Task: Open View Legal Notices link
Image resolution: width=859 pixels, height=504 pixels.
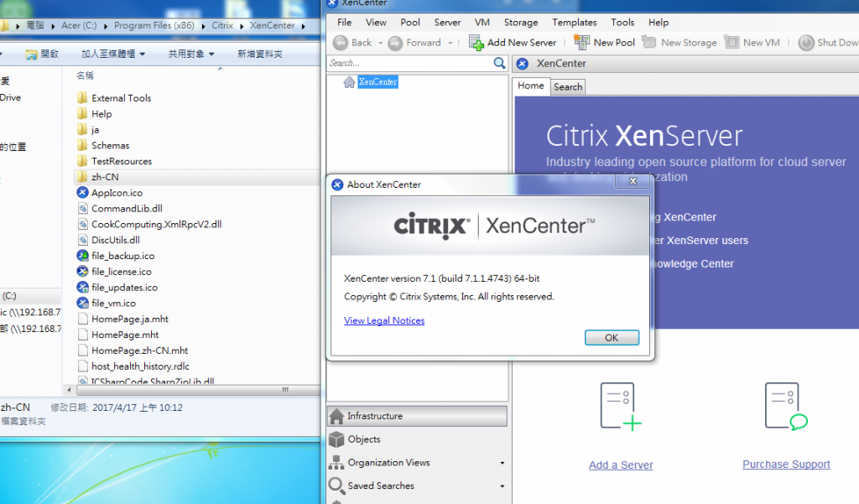Action: click(x=384, y=320)
